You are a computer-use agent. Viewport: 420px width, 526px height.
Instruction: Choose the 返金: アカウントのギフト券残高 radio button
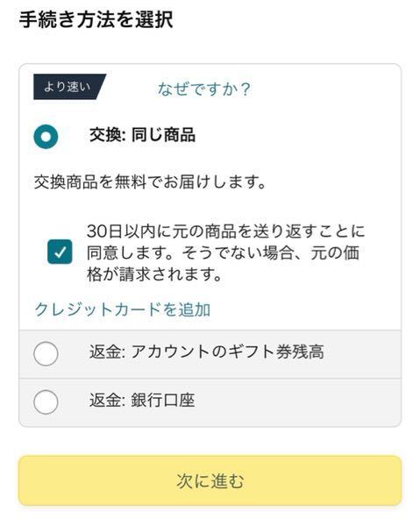(x=46, y=353)
